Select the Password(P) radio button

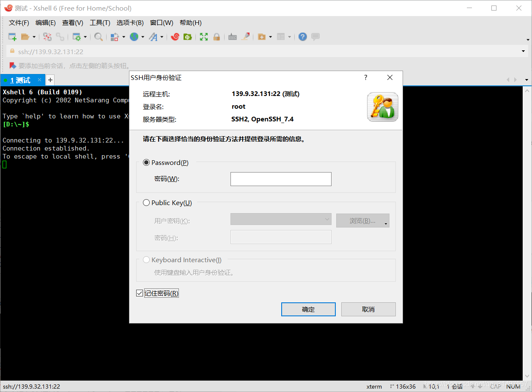(x=146, y=162)
